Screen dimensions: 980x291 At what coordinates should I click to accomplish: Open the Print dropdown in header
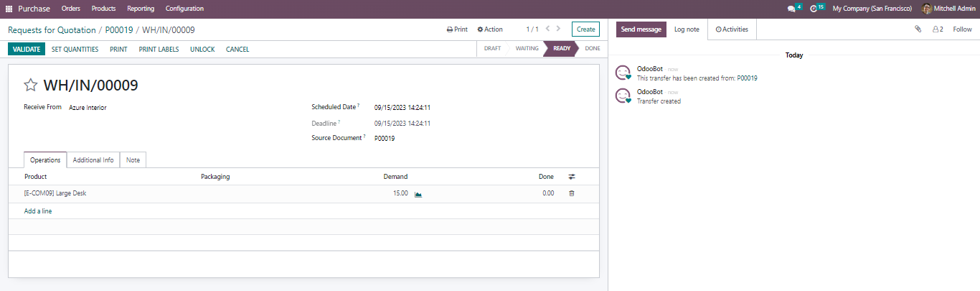click(x=457, y=29)
